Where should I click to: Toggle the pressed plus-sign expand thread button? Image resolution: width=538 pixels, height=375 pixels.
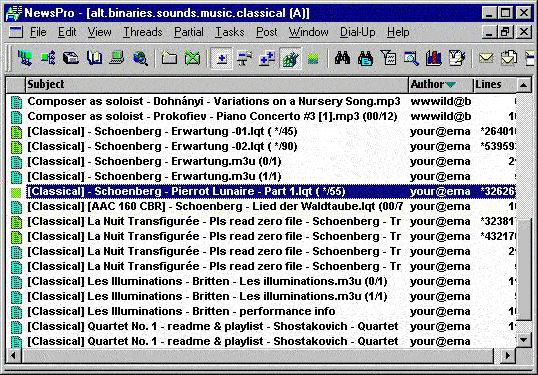(221, 58)
